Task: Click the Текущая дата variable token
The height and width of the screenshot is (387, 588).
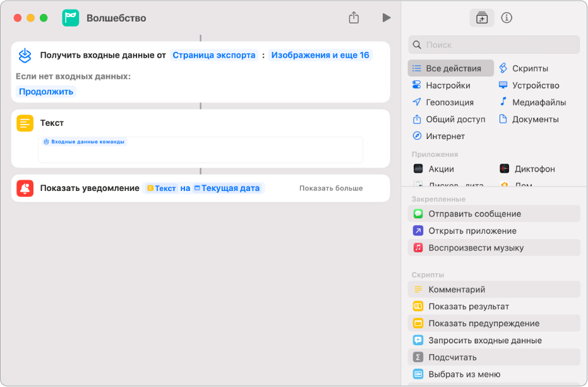Action: click(x=229, y=188)
